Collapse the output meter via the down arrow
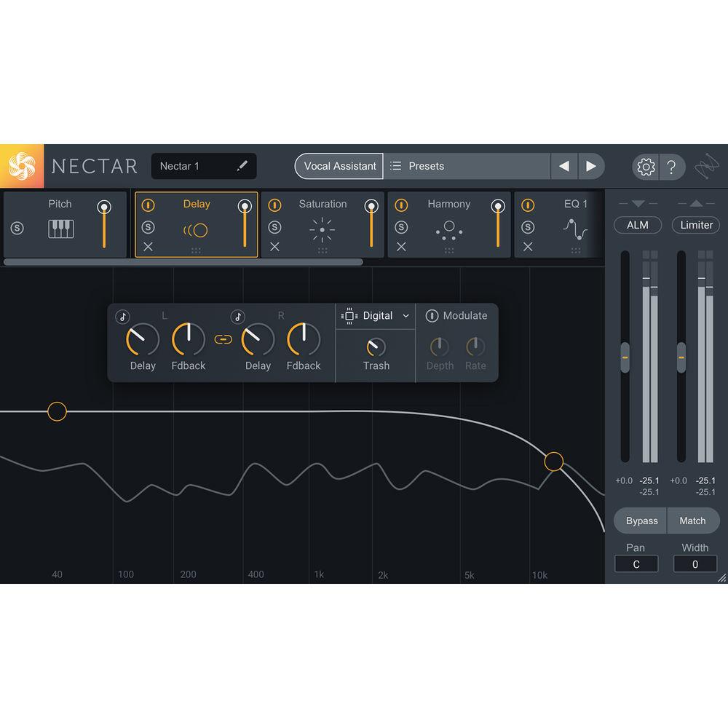 click(x=637, y=205)
